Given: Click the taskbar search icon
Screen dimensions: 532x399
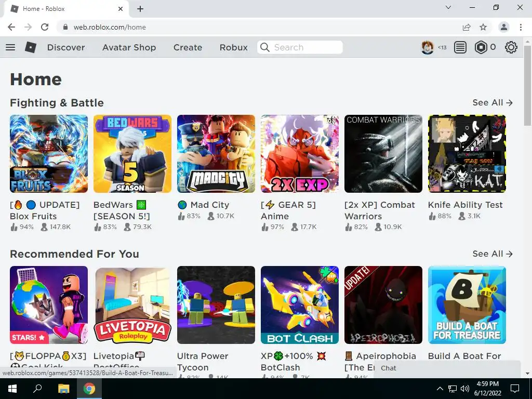Looking at the screenshot, I should point(37,389).
